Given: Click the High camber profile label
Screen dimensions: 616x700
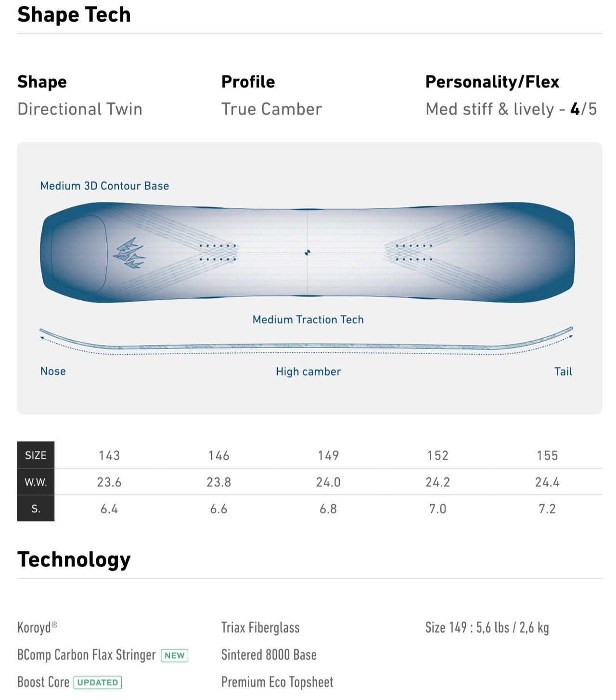Looking at the screenshot, I should (x=308, y=371).
